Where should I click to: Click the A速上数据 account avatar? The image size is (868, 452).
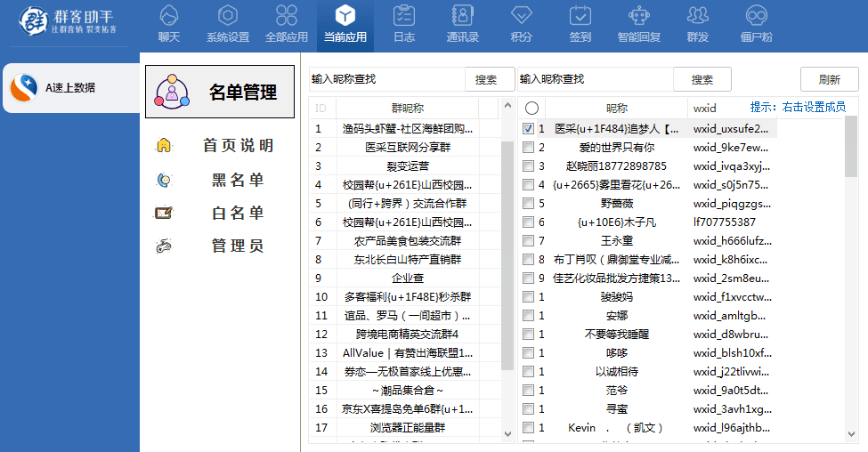[x=24, y=88]
